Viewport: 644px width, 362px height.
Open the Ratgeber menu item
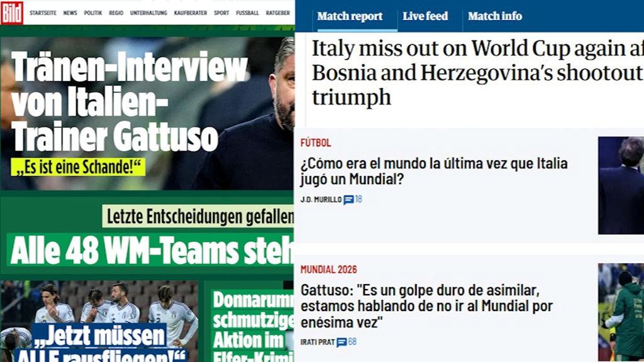[277, 13]
